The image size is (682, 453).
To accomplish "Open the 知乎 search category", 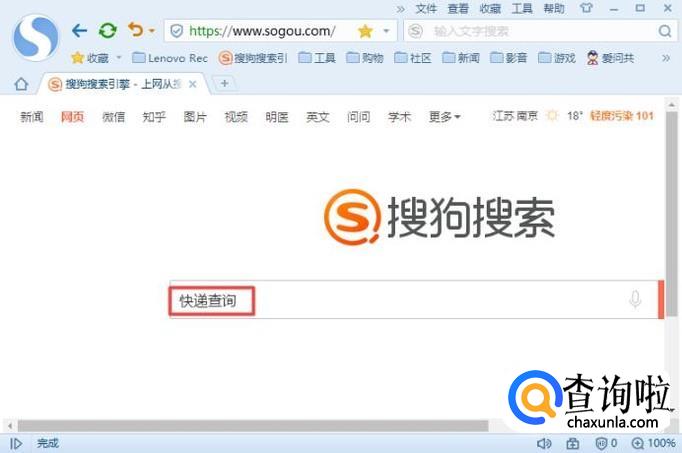I will tap(154, 117).
